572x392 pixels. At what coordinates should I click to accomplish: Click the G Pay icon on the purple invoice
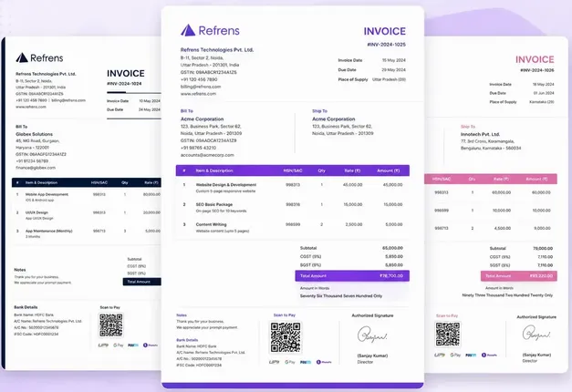pyautogui.click(x=290, y=362)
